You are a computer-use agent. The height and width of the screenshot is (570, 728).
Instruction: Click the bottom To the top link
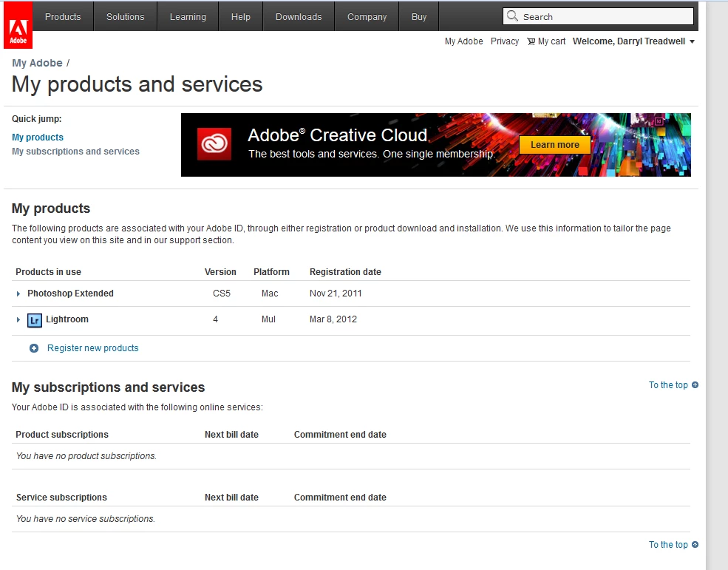pyautogui.click(x=668, y=544)
